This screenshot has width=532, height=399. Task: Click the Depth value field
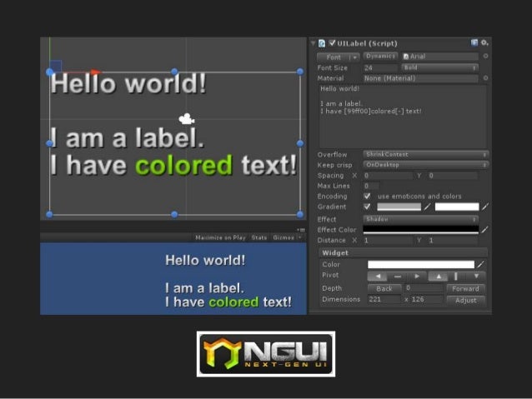(x=424, y=288)
